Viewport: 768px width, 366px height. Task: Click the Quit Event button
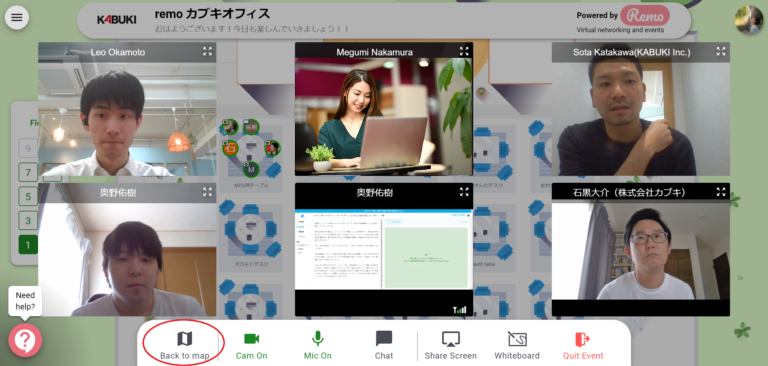tap(583, 346)
